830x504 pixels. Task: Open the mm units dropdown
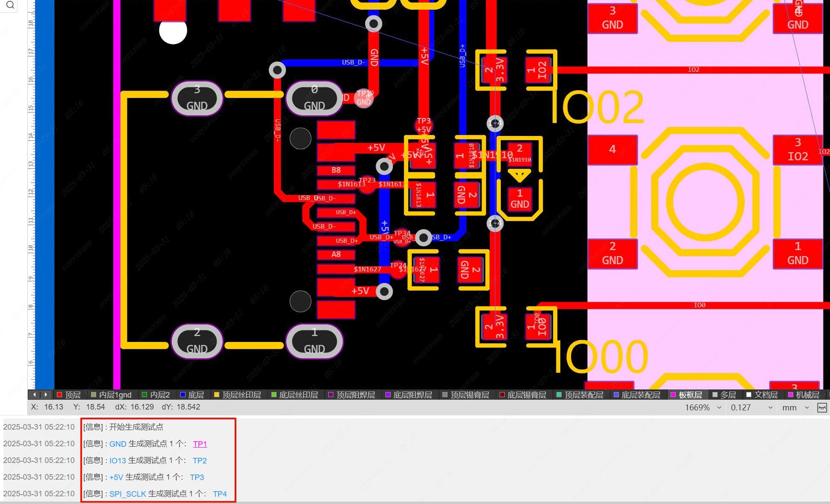click(806, 408)
